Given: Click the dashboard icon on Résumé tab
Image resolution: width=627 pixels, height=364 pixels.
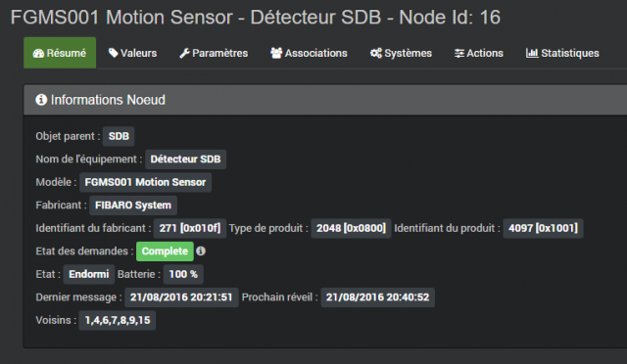Looking at the screenshot, I should point(38,53).
